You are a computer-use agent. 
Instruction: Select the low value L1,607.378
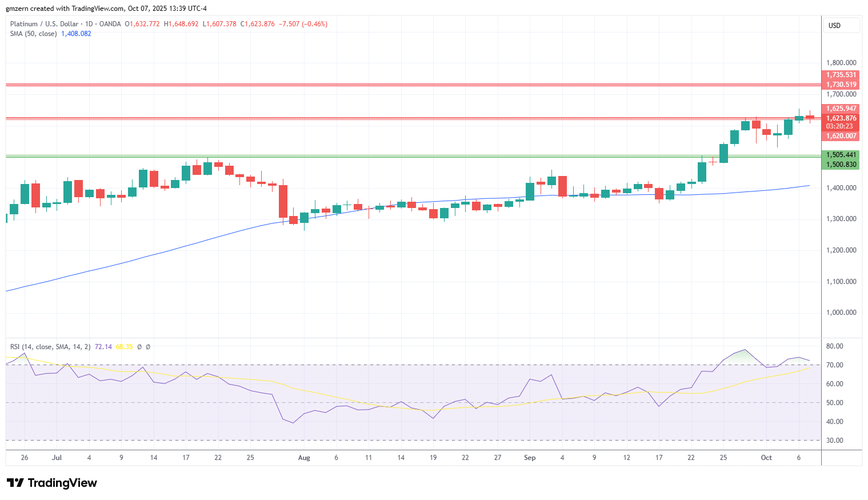pos(219,24)
